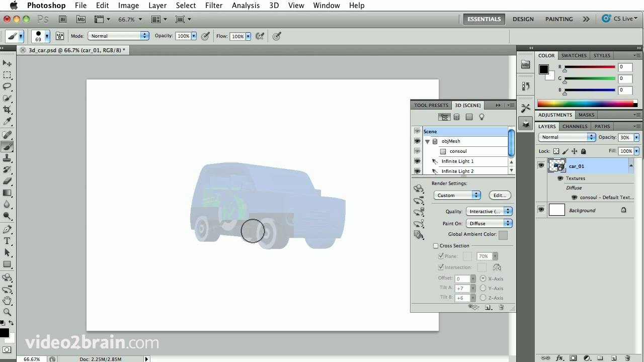Select the Move tool in the toolbox
The width and height of the screenshot is (644, 362).
point(7,63)
